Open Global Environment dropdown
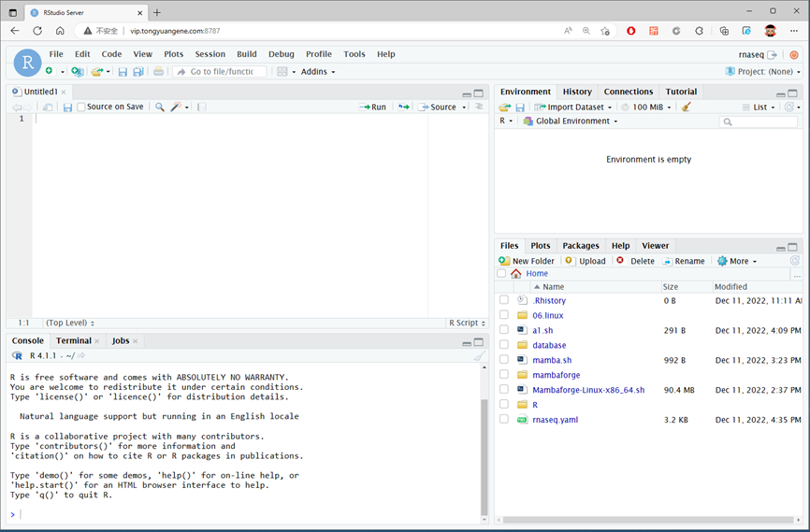810x532 pixels. coord(571,121)
